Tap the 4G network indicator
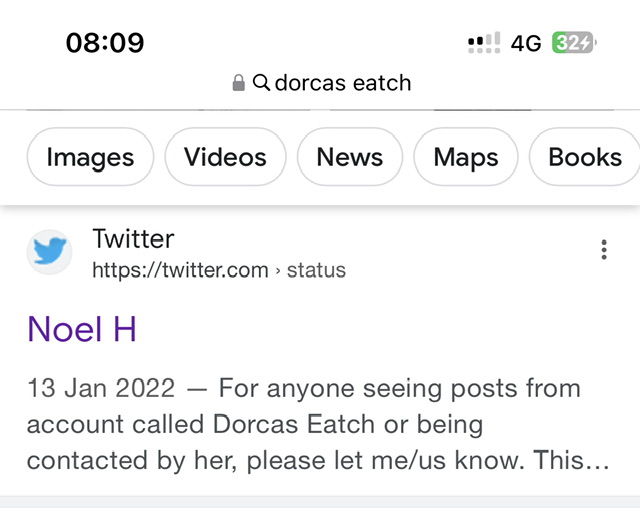Screen dimensions: 640x508 (525, 43)
